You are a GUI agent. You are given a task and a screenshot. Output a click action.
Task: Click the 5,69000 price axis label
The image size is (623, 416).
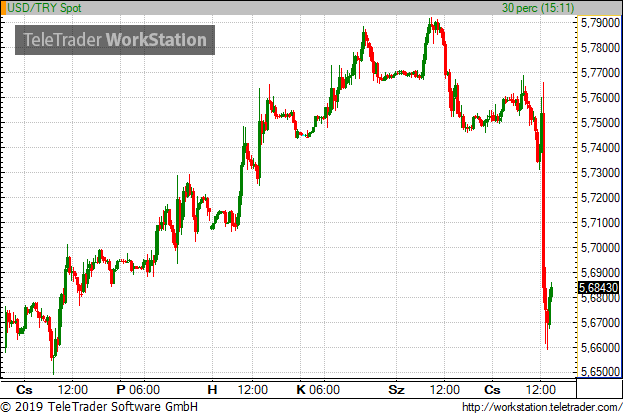[600, 273]
